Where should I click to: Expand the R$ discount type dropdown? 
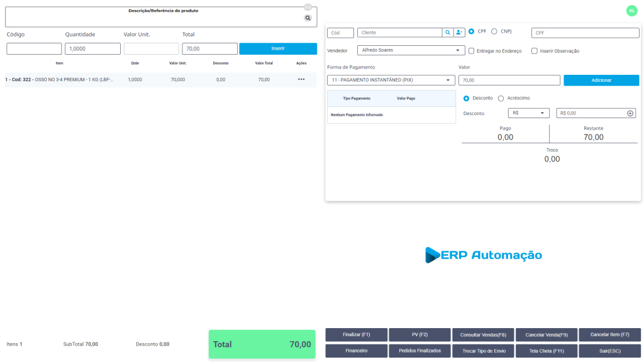[x=529, y=113]
